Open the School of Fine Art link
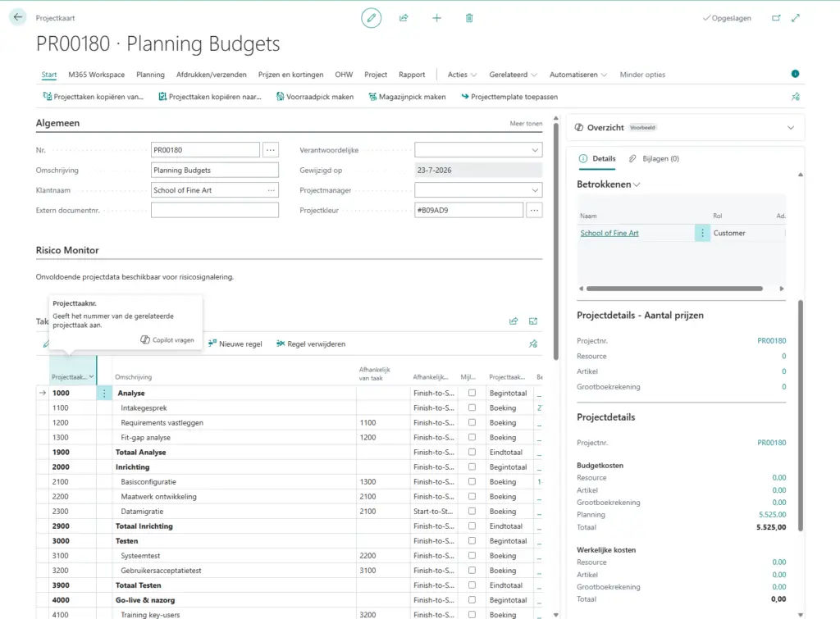This screenshot has height=619, width=840. (609, 233)
